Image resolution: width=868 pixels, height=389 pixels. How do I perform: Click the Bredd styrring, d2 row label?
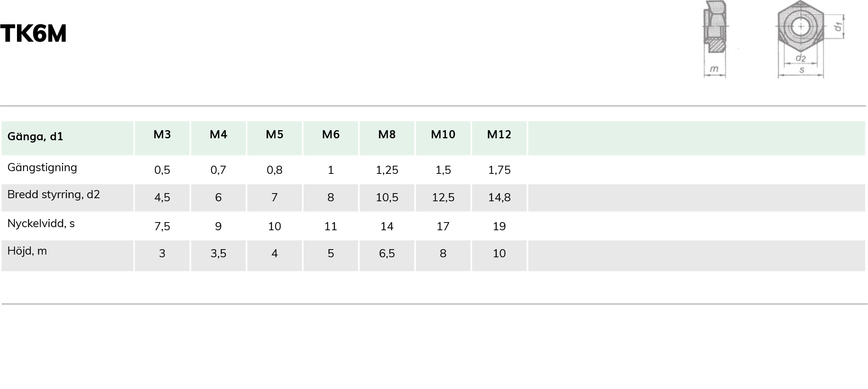tap(54, 194)
